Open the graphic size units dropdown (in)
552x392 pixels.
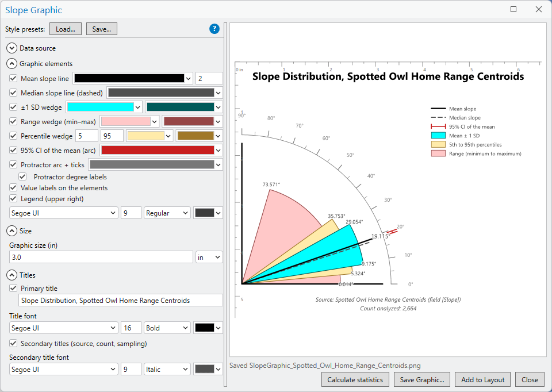click(209, 258)
